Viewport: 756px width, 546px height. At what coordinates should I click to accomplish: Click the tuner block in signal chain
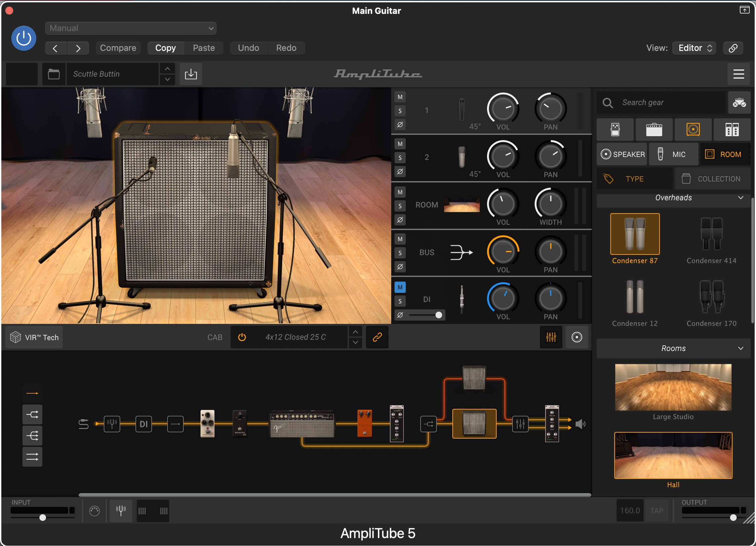point(112,424)
